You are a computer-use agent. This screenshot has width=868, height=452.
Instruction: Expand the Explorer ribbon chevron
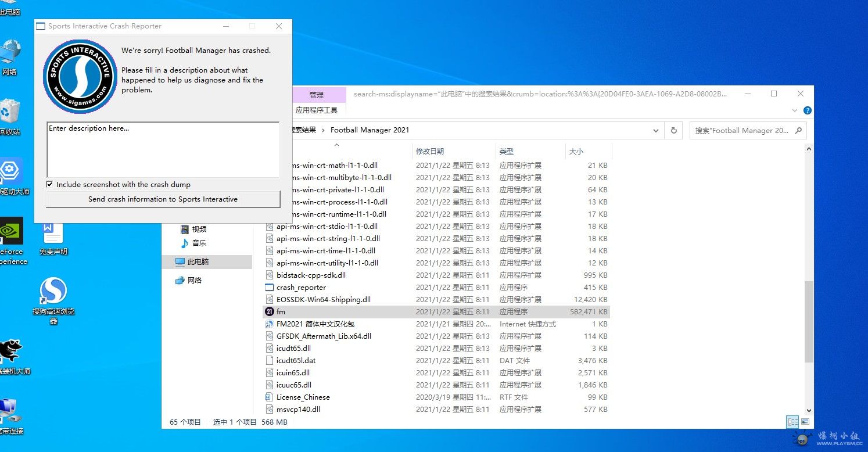click(794, 110)
